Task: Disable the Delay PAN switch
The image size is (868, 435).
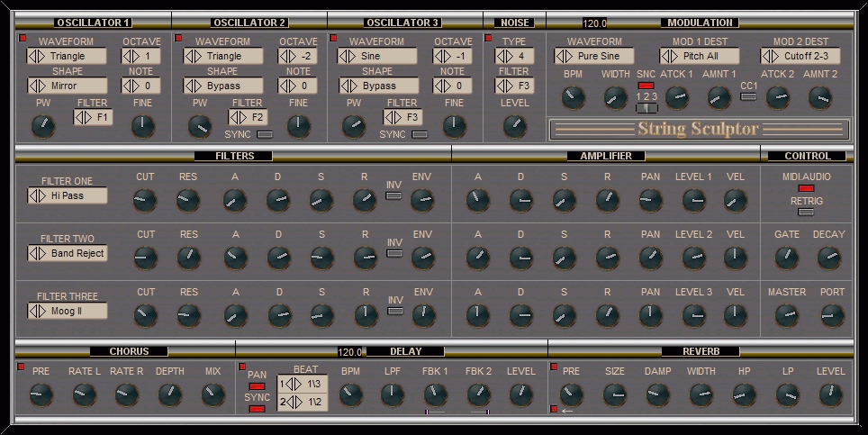Action: tap(257, 386)
